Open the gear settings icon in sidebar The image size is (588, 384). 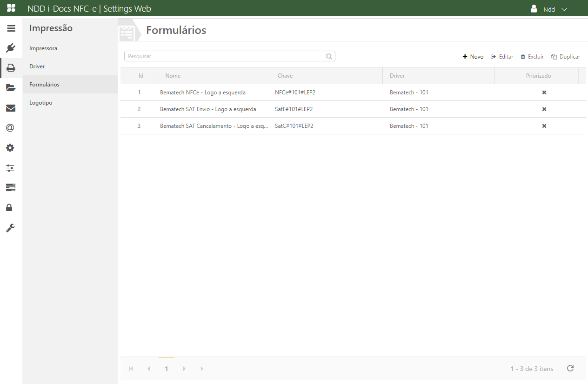click(10, 148)
